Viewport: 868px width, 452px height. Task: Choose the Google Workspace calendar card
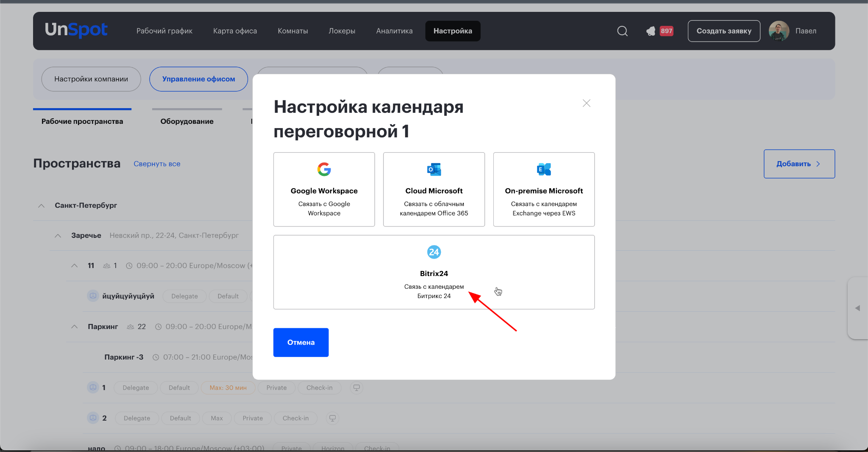pyautogui.click(x=324, y=190)
